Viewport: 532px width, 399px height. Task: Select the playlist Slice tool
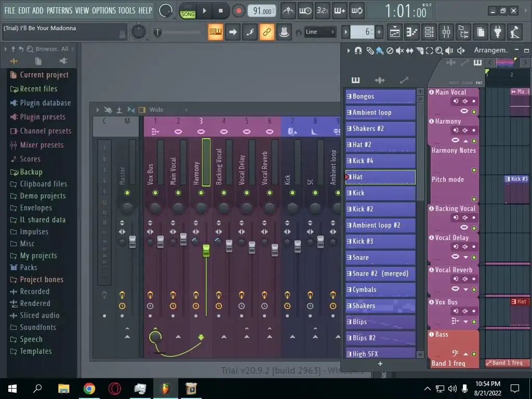[420, 50]
